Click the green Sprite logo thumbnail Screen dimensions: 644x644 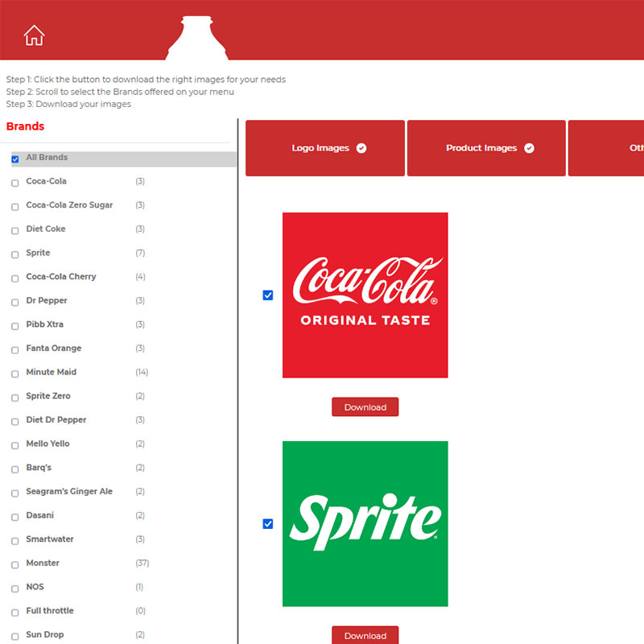pos(365,523)
